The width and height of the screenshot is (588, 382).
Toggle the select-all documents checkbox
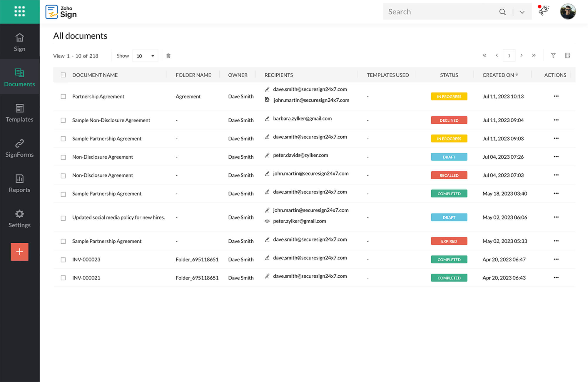point(63,75)
